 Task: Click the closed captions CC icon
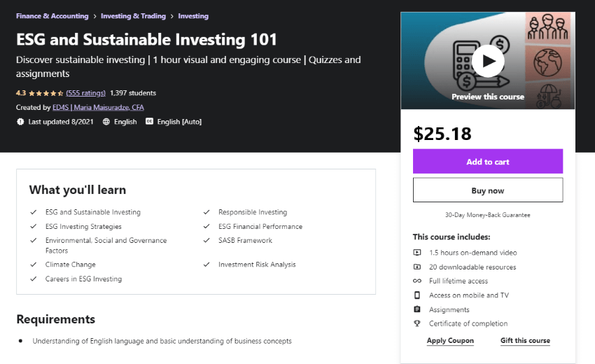point(150,122)
